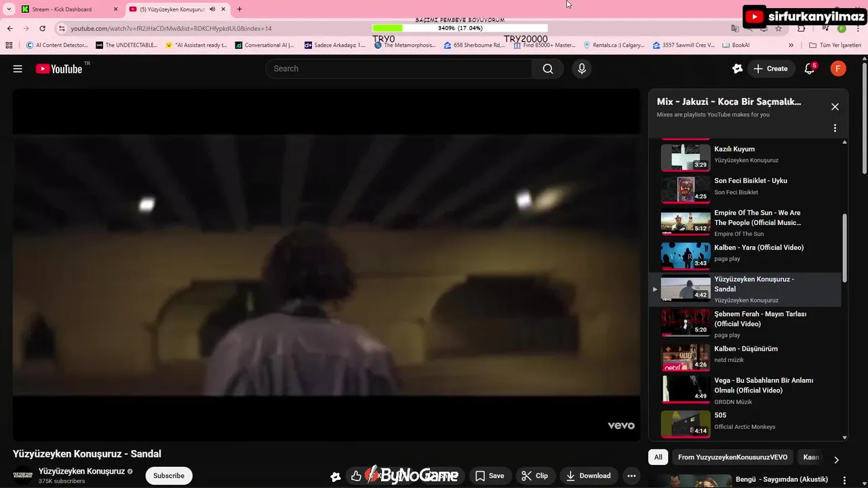Play Empire Of The Sun video
868x488 pixels.
coord(745,222)
